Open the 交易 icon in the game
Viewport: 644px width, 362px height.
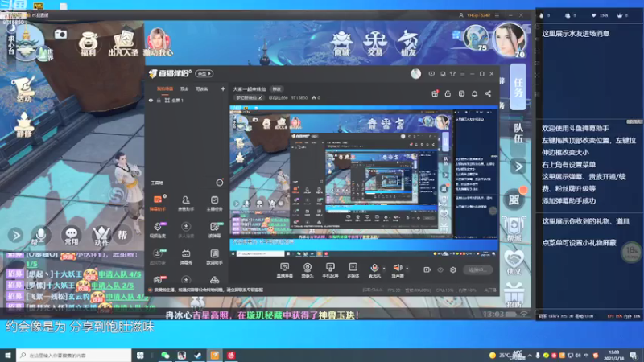374,43
